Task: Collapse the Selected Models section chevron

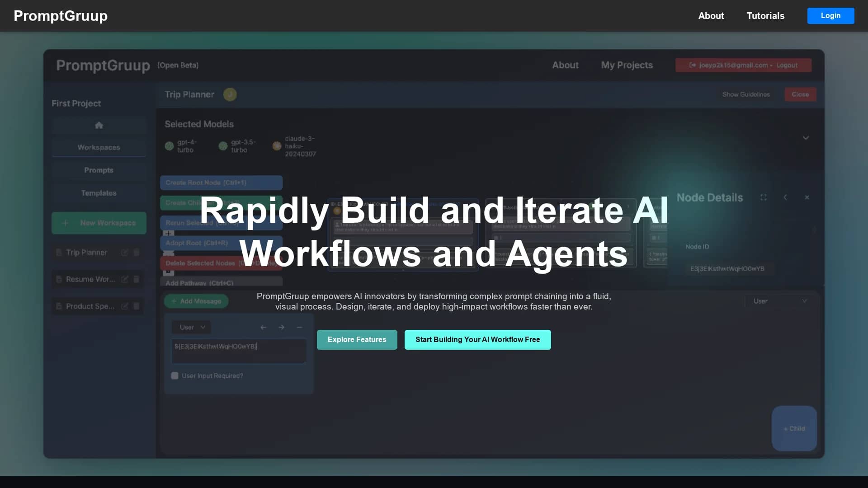Action: 806,138
